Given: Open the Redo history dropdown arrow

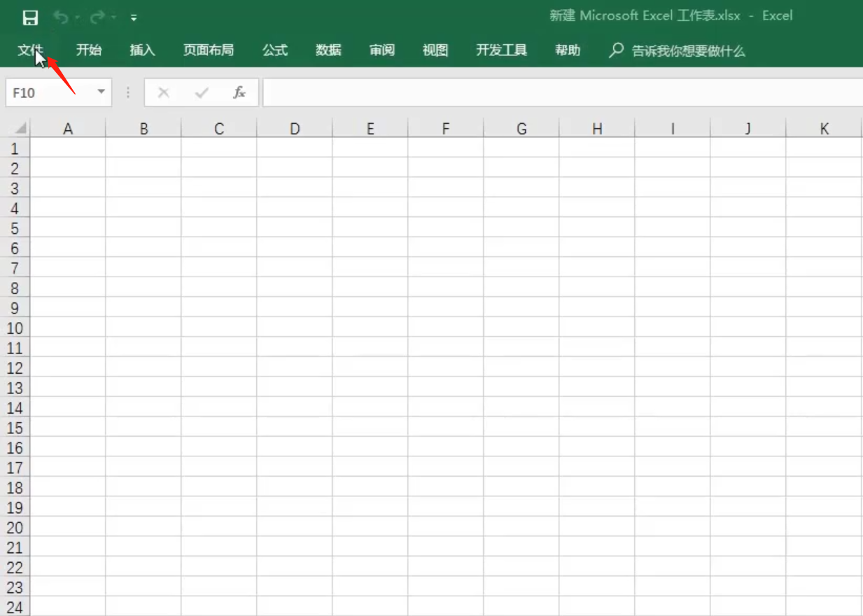Looking at the screenshot, I should point(113,18).
